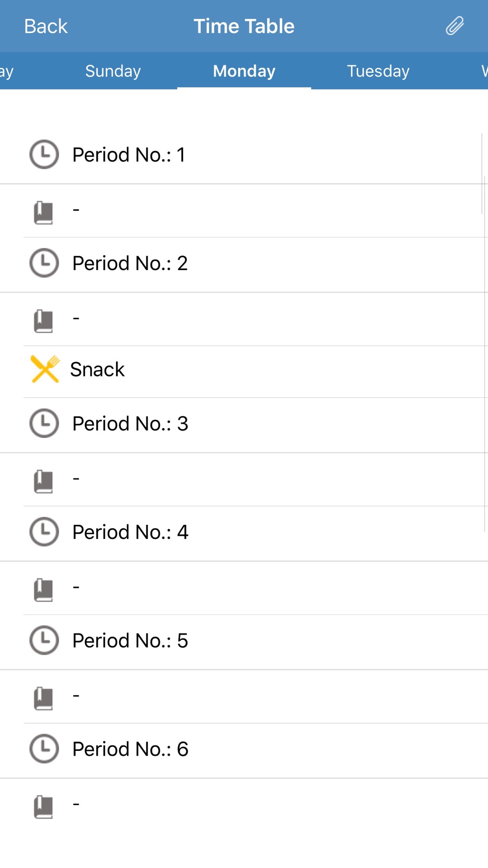This screenshot has width=488, height=868.
Task: Tap the clock icon for Period 1
Action: 44,155
